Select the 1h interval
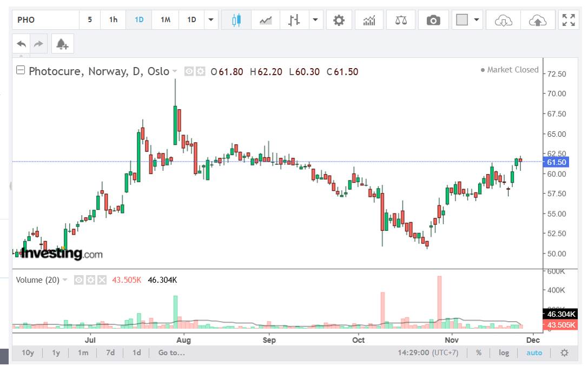Viewport: 588px width, 366px height. point(113,20)
